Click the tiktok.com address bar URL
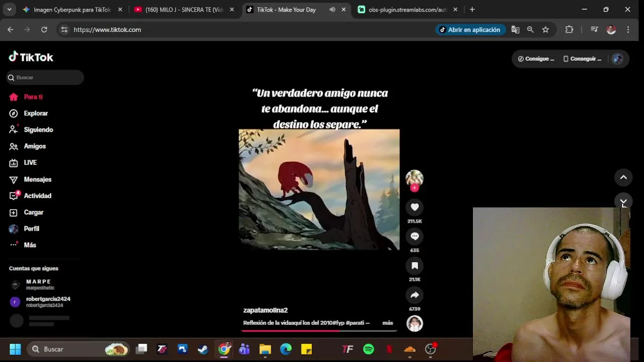 pyautogui.click(x=107, y=30)
